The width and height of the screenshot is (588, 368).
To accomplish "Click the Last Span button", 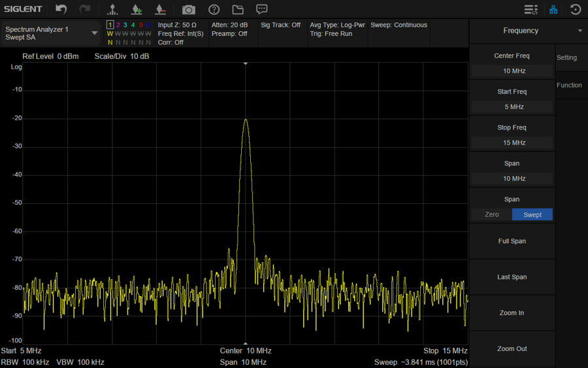I will [x=512, y=277].
